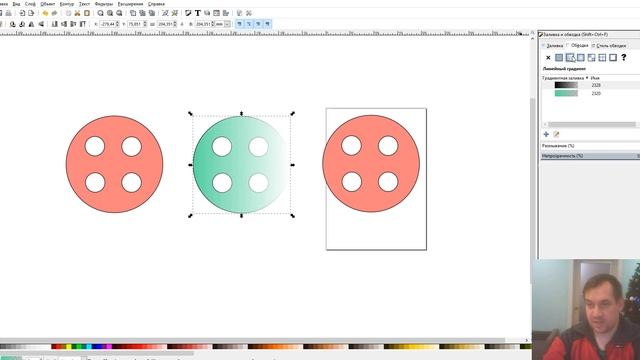This screenshot has height=360, width=640.
Task: Open the Расширения menu
Action: click(130, 4)
